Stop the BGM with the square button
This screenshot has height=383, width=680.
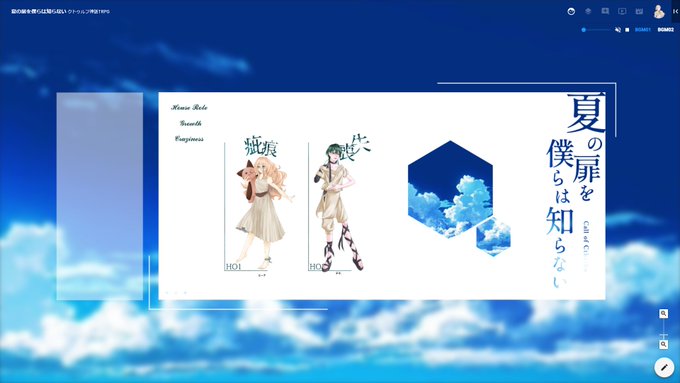coord(627,30)
